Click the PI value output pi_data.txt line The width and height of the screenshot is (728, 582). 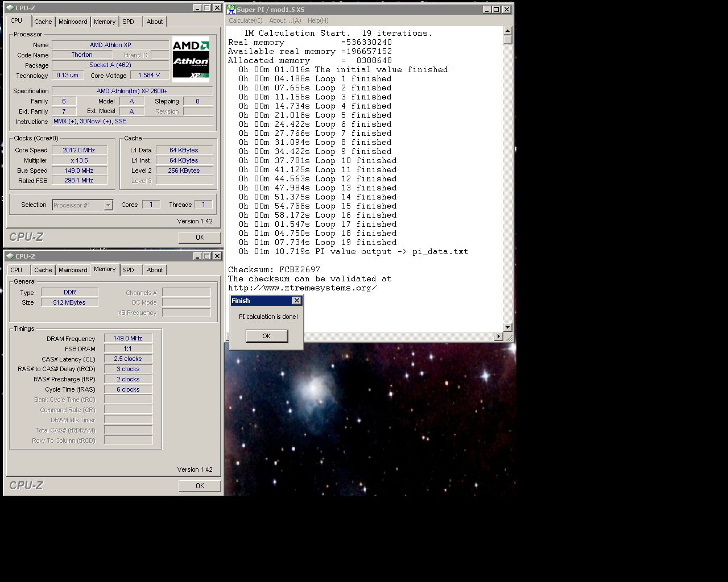point(354,251)
